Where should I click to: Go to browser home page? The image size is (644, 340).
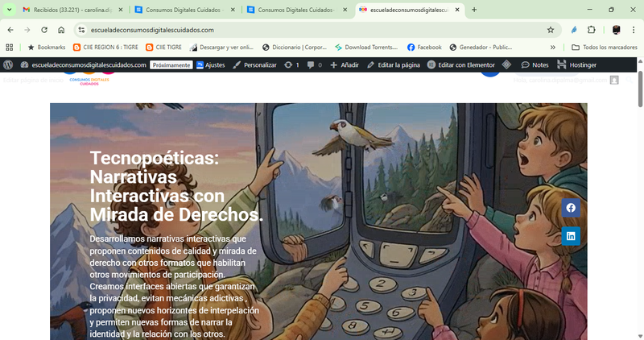click(61, 30)
